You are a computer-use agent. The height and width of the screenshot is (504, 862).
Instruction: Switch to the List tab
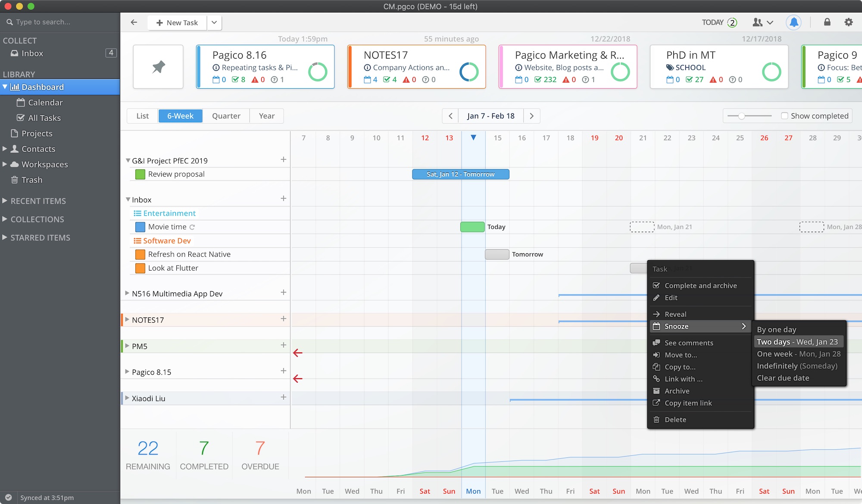click(143, 116)
